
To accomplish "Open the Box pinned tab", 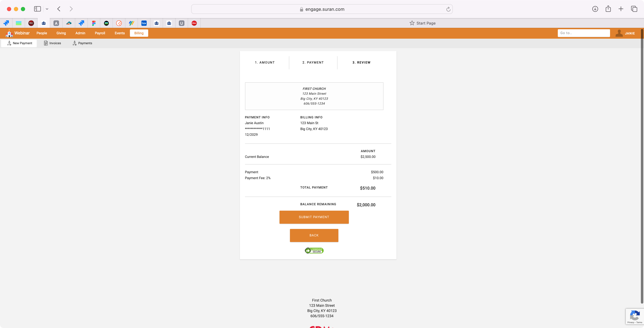I will click(144, 23).
